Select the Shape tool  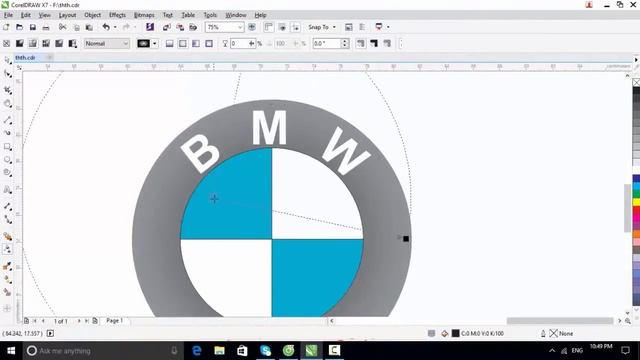[x=7, y=74]
